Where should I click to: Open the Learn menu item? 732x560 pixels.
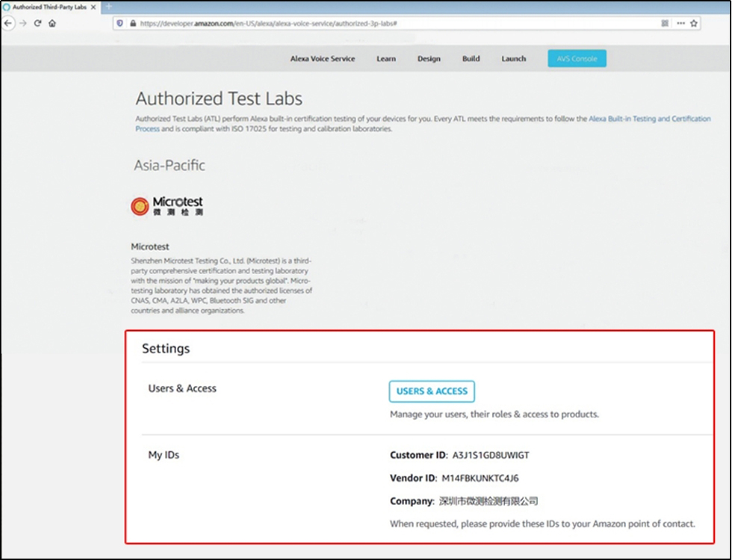coord(386,59)
